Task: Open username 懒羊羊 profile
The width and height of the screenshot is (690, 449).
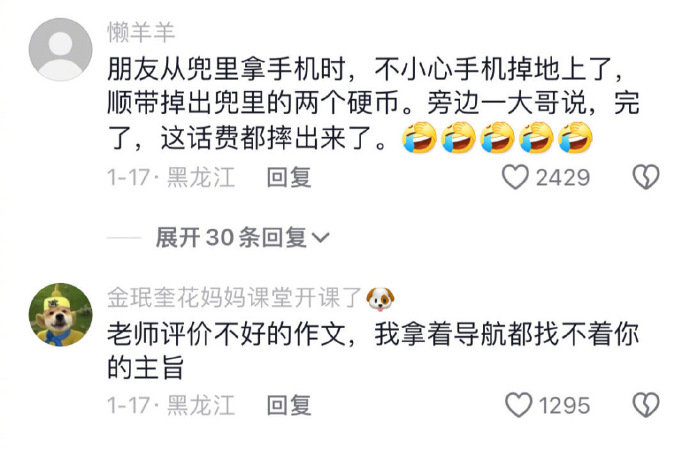Action: point(141,32)
